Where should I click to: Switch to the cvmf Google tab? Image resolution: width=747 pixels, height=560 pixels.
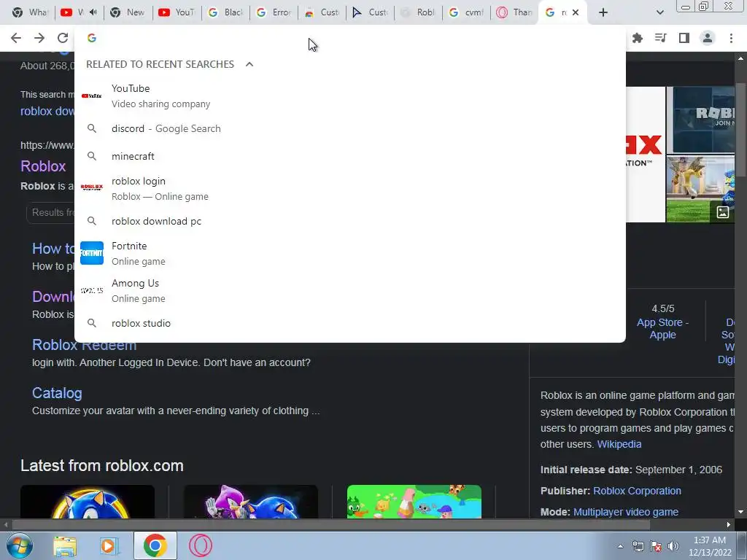(467, 12)
